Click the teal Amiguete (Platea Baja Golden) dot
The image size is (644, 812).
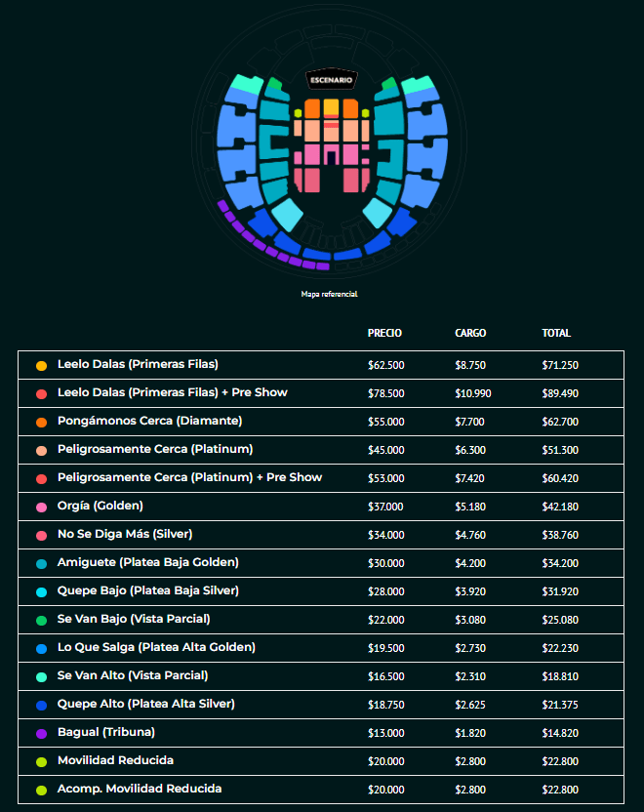click(41, 563)
